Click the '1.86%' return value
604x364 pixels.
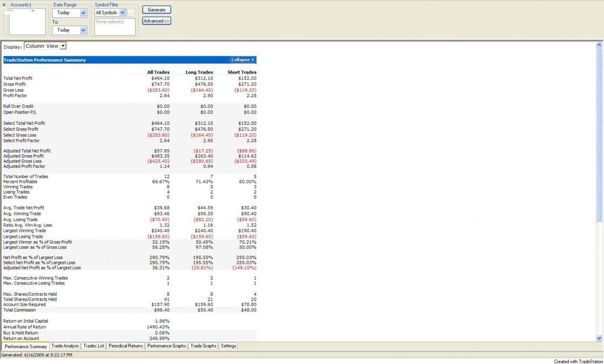click(x=162, y=321)
